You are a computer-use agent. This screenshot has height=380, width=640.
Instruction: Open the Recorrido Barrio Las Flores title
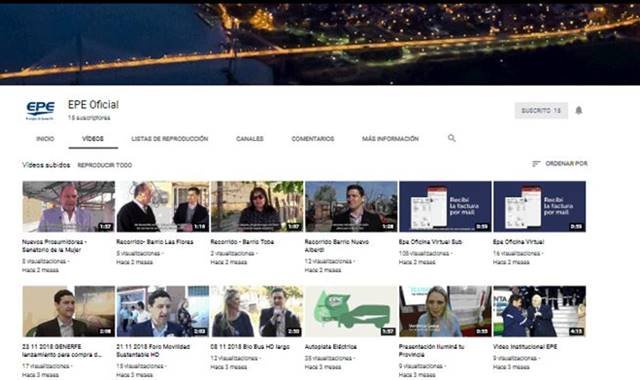pos(155,242)
